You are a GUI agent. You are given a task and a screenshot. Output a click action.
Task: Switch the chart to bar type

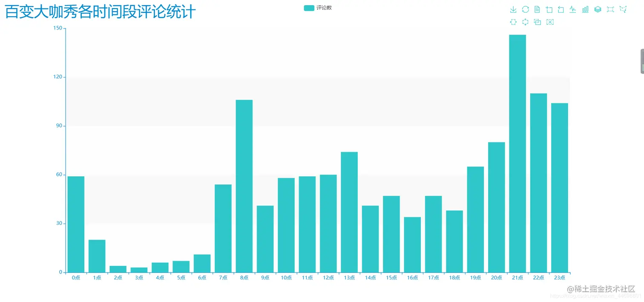(x=585, y=9)
